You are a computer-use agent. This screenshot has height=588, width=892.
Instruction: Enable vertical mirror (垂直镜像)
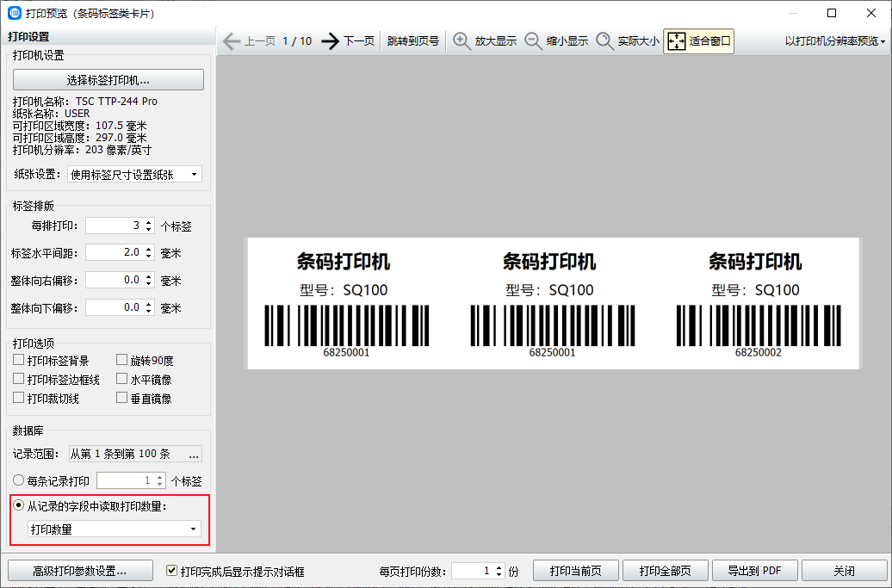[x=121, y=398]
